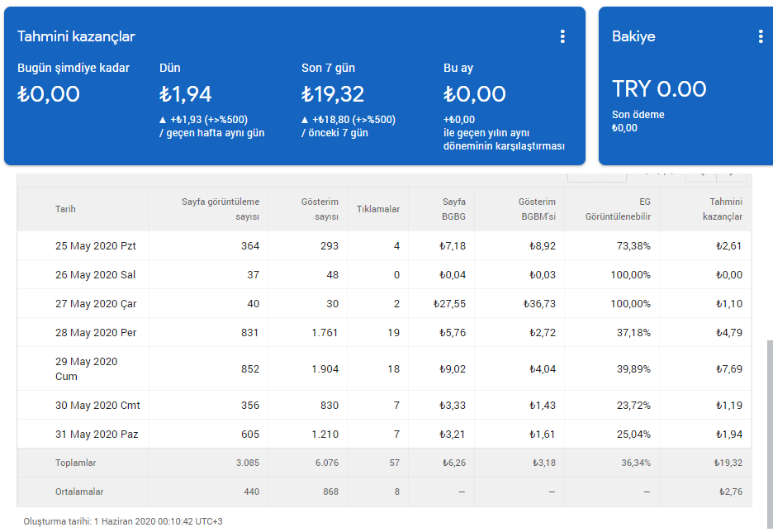Image resolution: width=773 pixels, height=532 pixels.
Task: Sort by Sayfa görüntüleme sayısı column
Action: [221, 209]
